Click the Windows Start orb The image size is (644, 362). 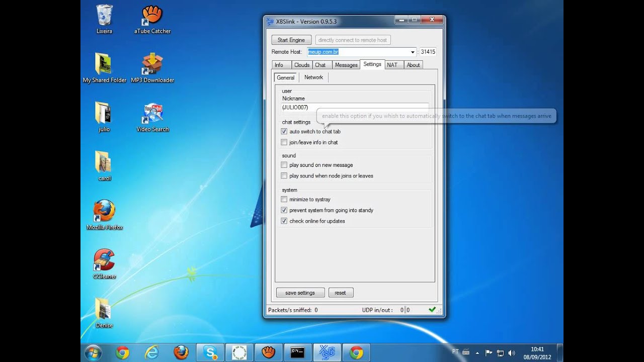tap(93, 352)
